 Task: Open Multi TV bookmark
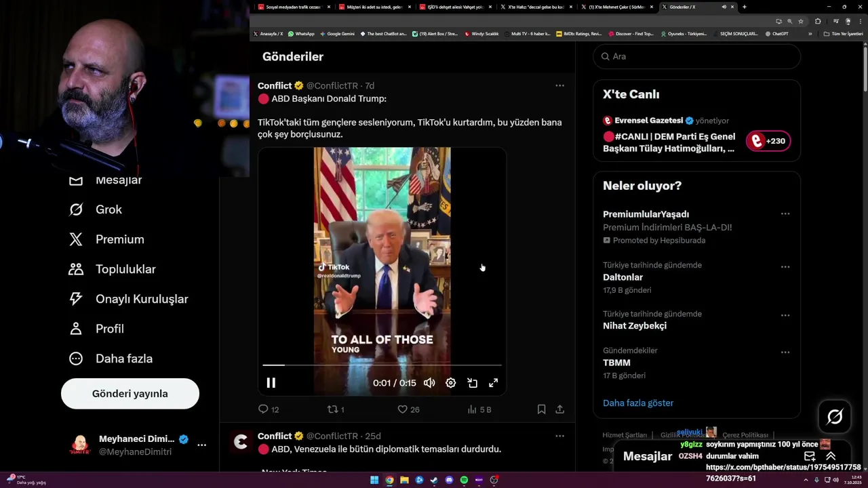[x=527, y=34]
